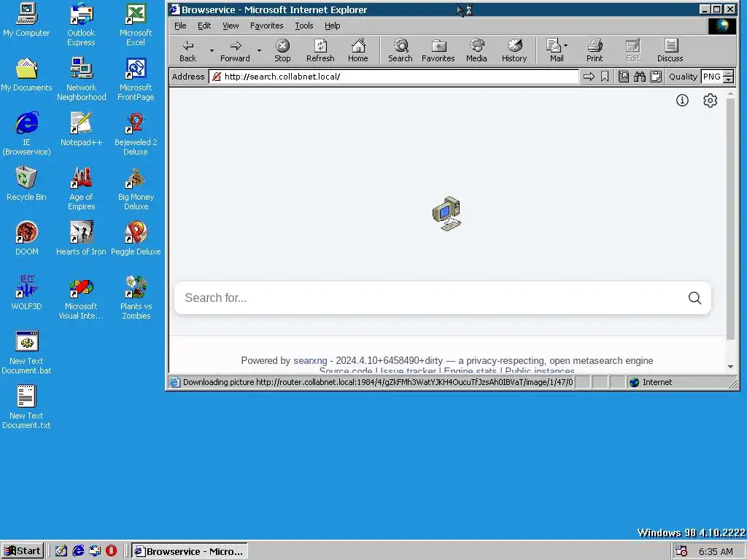This screenshot has height=560, width=747.
Task: Select the Plants vs Zombies shortcut
Action: (x=136, y=298)
